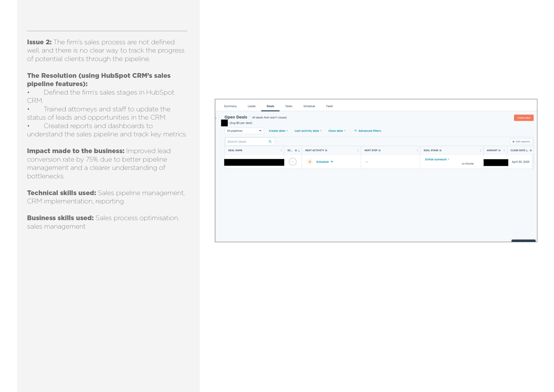Go to the Summary tab

point(230,106)
